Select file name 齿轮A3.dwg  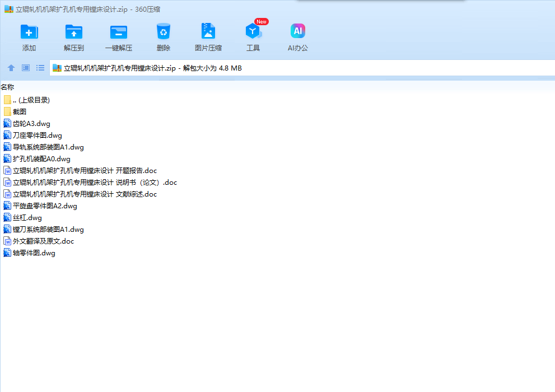(x=31, y=123)
